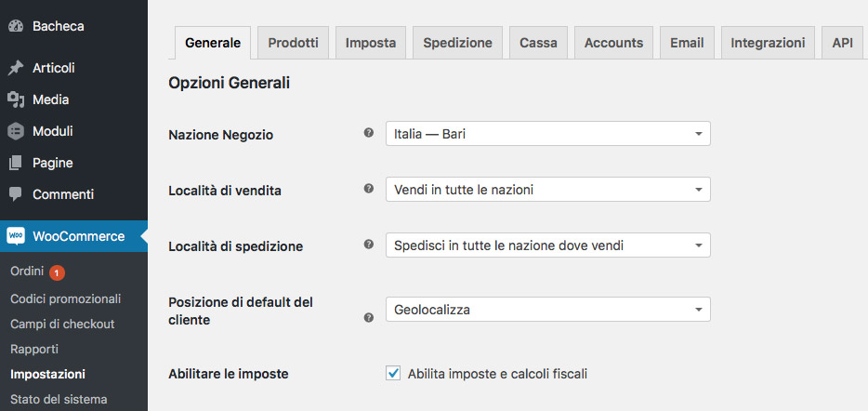Viewport: 868px width, 411px height.
Task: Click help tooltip icon for Località di spedizione
Action: click(369, 245)
